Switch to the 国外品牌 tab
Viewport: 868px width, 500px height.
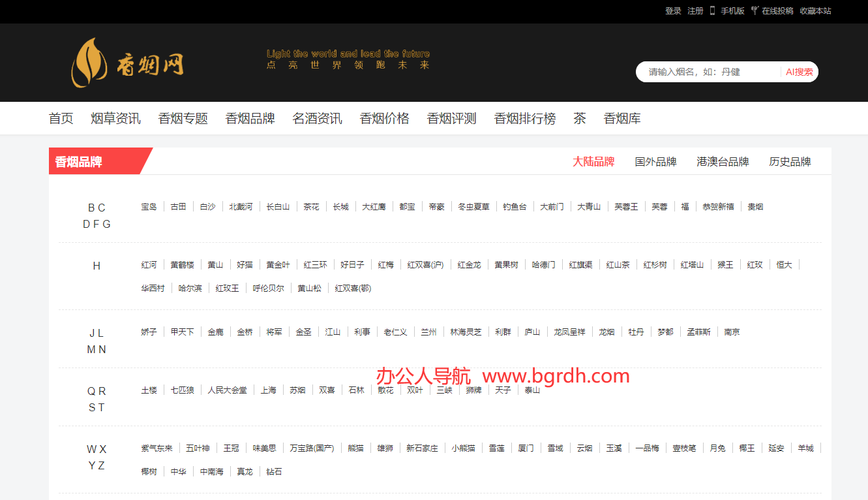coord(655,162)
